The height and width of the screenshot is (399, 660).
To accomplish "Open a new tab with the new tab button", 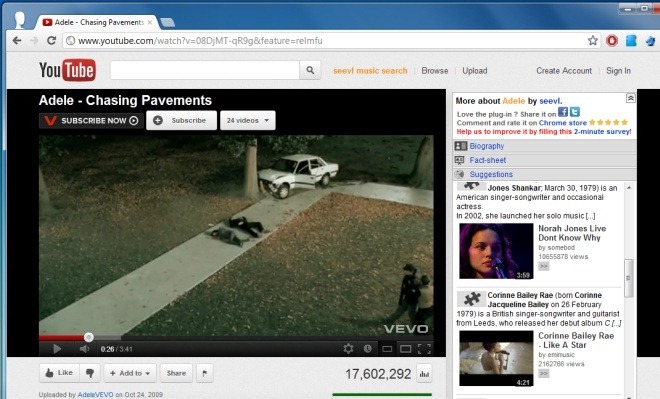I will point(168,22).
